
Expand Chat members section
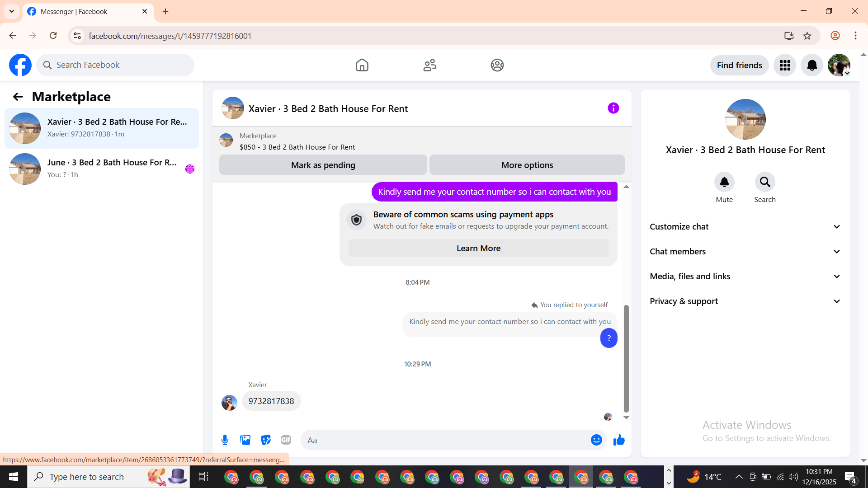[x=745, y=252]
